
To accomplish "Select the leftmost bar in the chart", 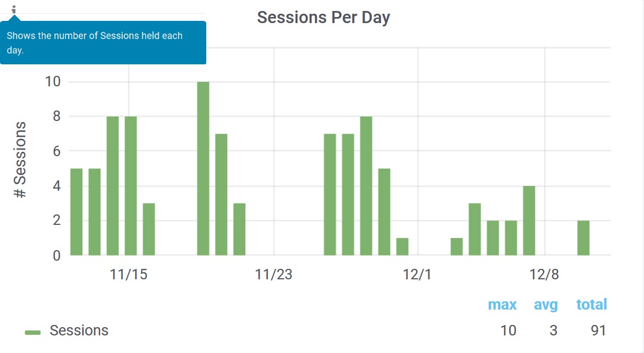I will [x=76, y=212].
